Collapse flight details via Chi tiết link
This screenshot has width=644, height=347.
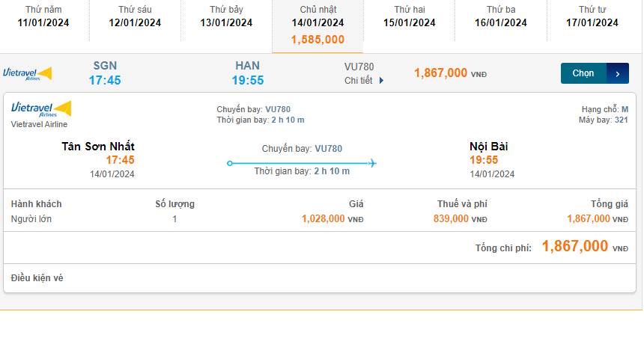[358, 81]
